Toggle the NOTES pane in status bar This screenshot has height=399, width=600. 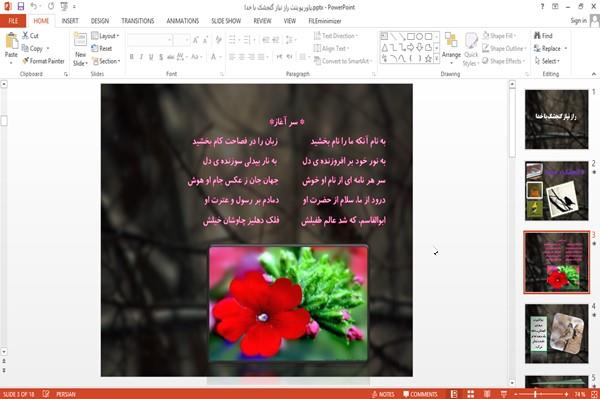[x=383, y=394]
